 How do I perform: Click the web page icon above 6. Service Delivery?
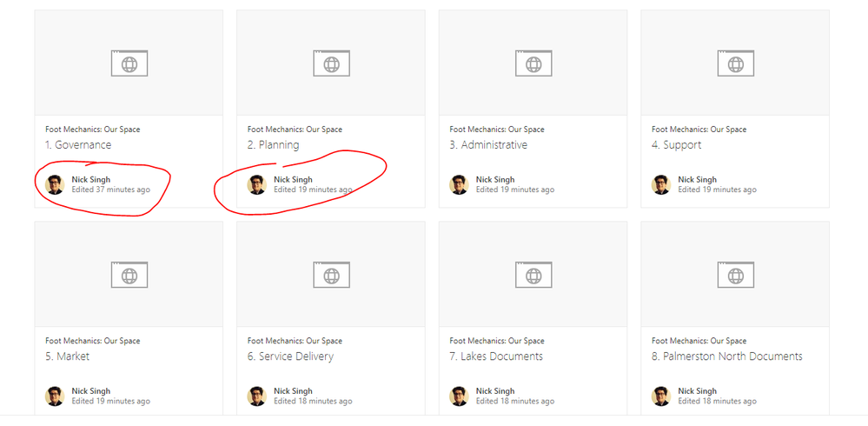pos(331,275)
